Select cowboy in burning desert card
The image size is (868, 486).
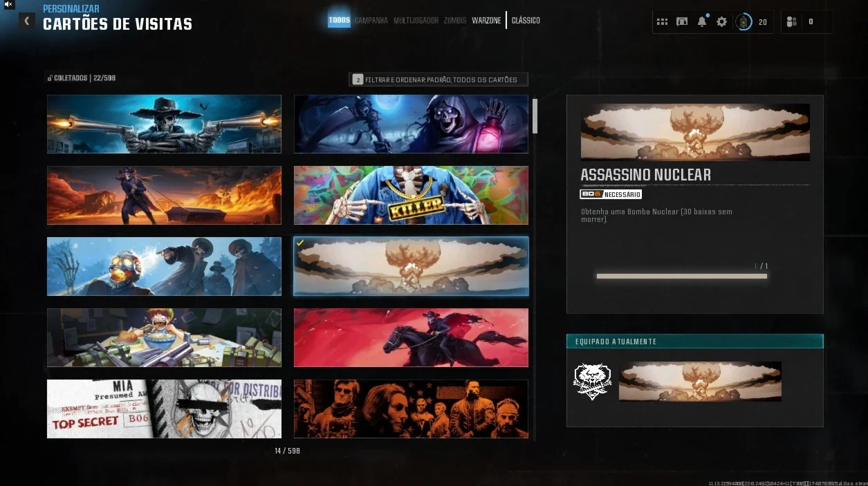[164, 195]
